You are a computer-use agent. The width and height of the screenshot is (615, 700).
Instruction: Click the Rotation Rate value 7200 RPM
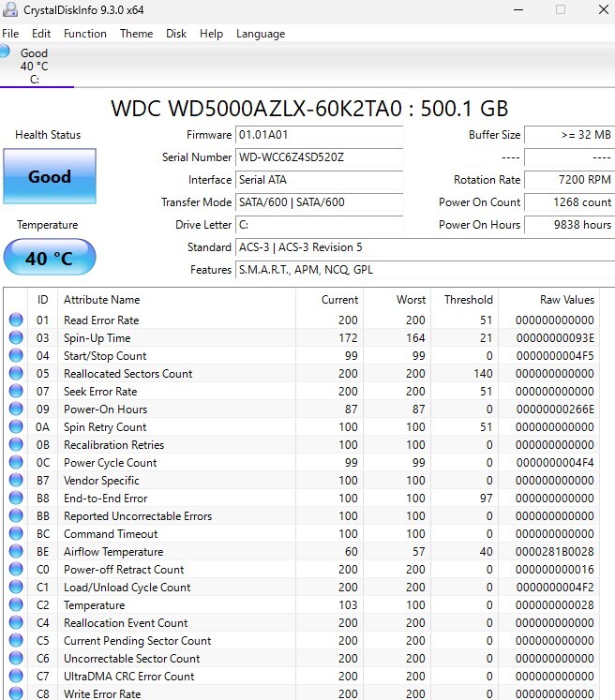pyautogui.click(x=569, y=180)
